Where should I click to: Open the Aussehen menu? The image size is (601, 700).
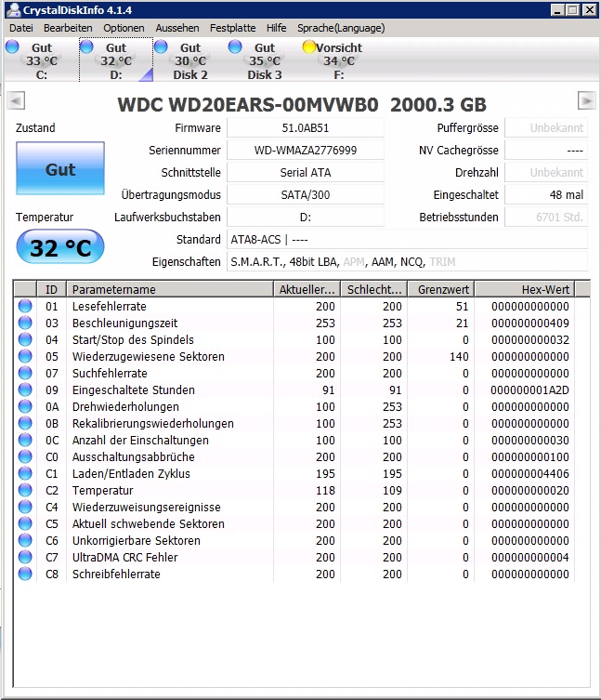(177, 28)
